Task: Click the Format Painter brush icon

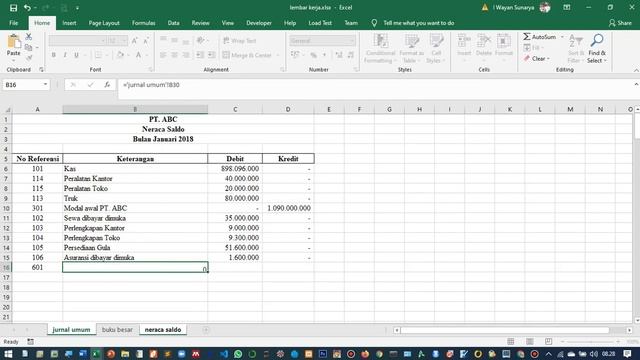Action: (x=29, y=58)
